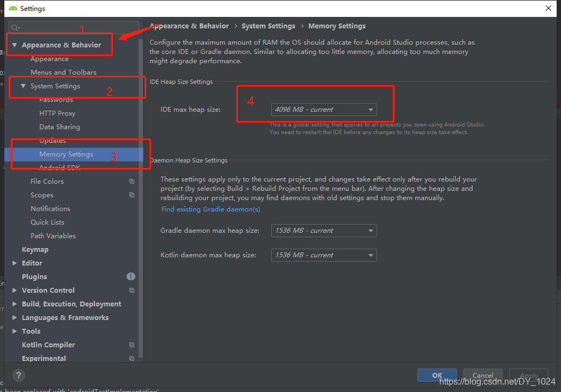Open Notifications settings
This screenshot has height=392, width=561.
[x=50, y=209]
